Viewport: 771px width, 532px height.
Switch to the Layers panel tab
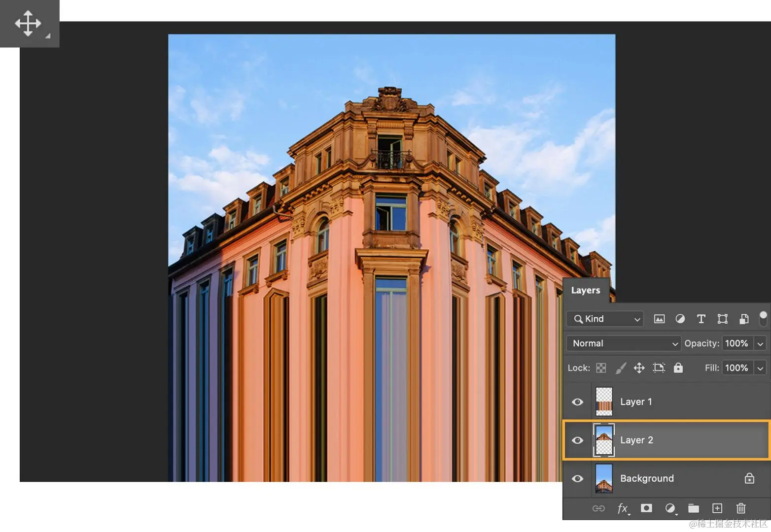pyautogui.click(x=586, y=290)
